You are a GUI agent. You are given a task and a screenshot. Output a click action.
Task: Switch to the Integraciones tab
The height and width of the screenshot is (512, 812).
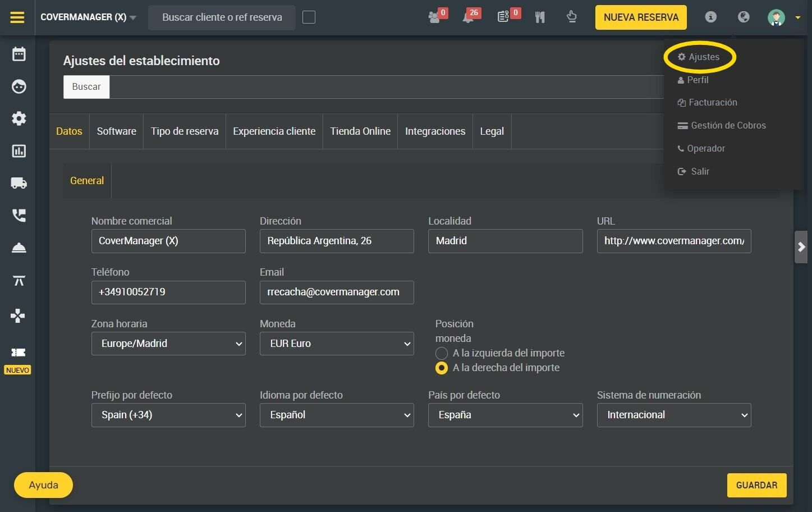pyautogui.click(x=435, y=131)
